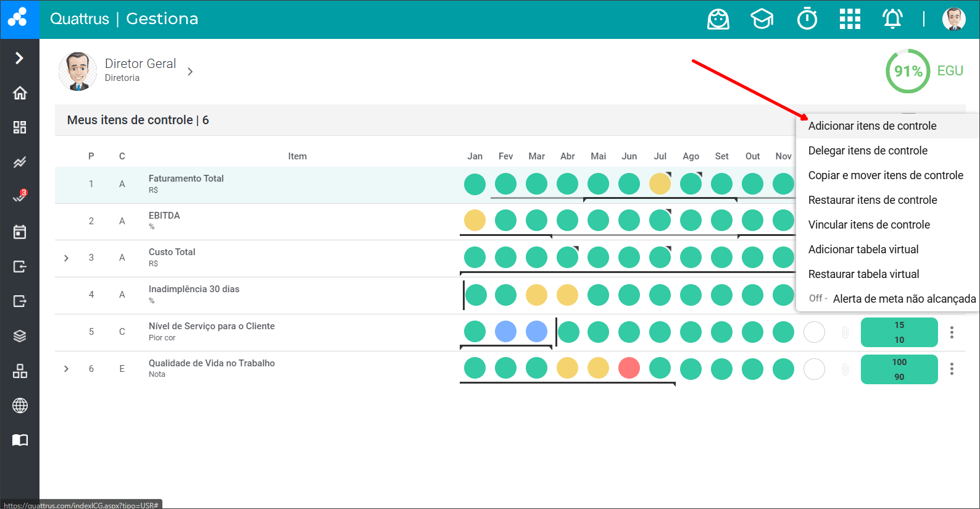Open the Diretor Geral chevron selector
Screen dimensions: 980x509
coord(190,72)
